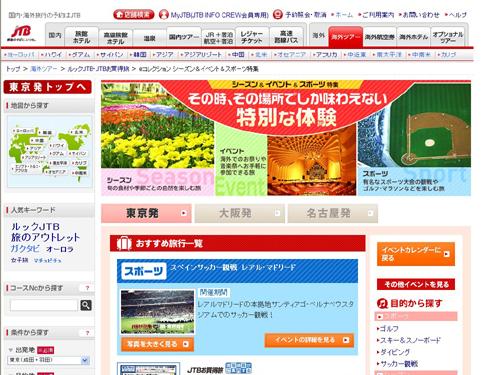Click the course number input field
500x375 pixels.
click(44, 305)
